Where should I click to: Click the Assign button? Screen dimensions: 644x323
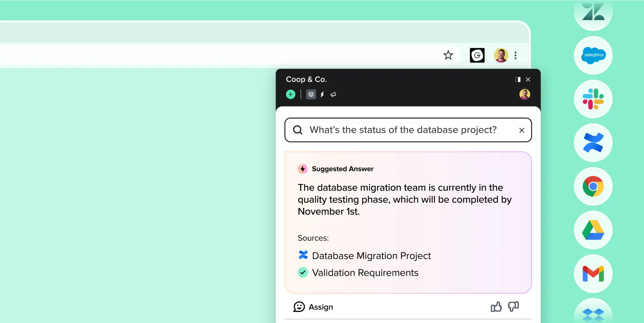tap(313, 307)
